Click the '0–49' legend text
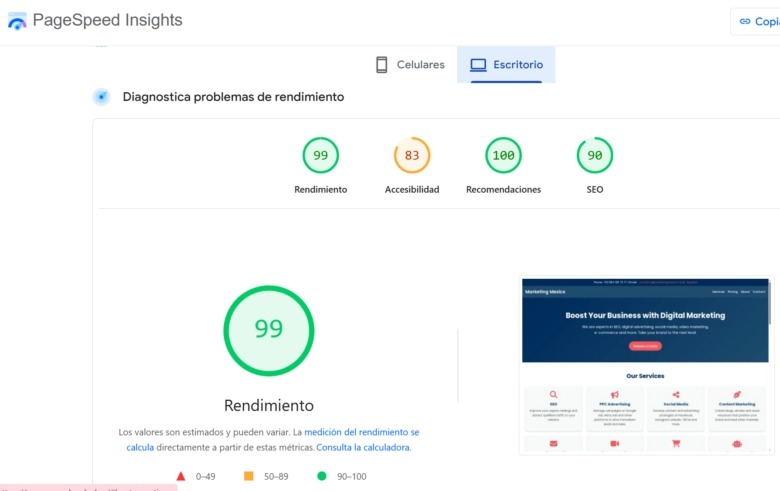The image size is (780, 491). [205, 477]
